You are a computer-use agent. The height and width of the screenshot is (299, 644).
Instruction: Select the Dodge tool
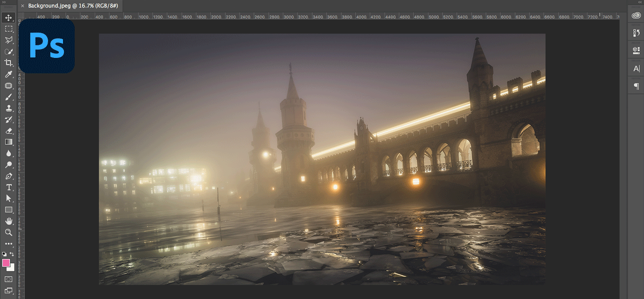8,164
